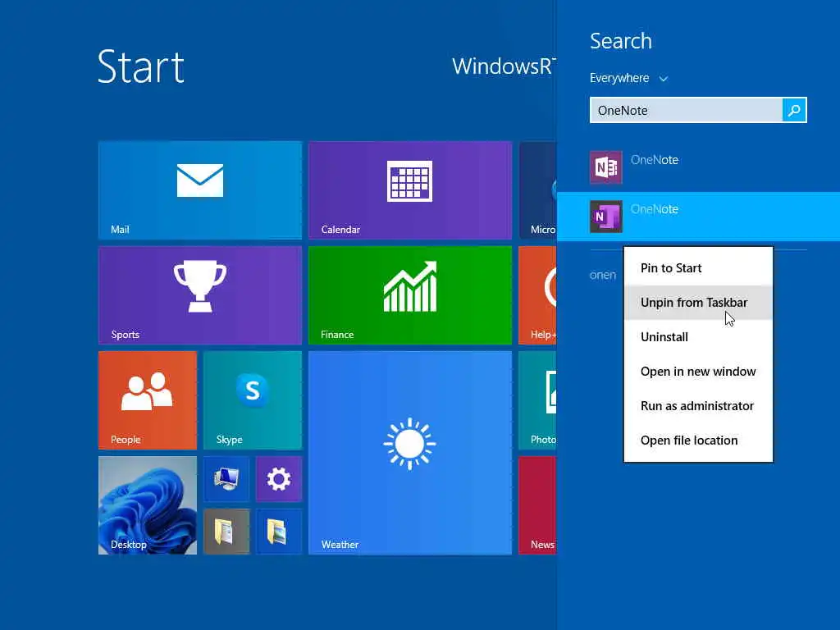Screen dimensions: 840x630
Task: Launch the Skype tile
Action: click(253, 400)
